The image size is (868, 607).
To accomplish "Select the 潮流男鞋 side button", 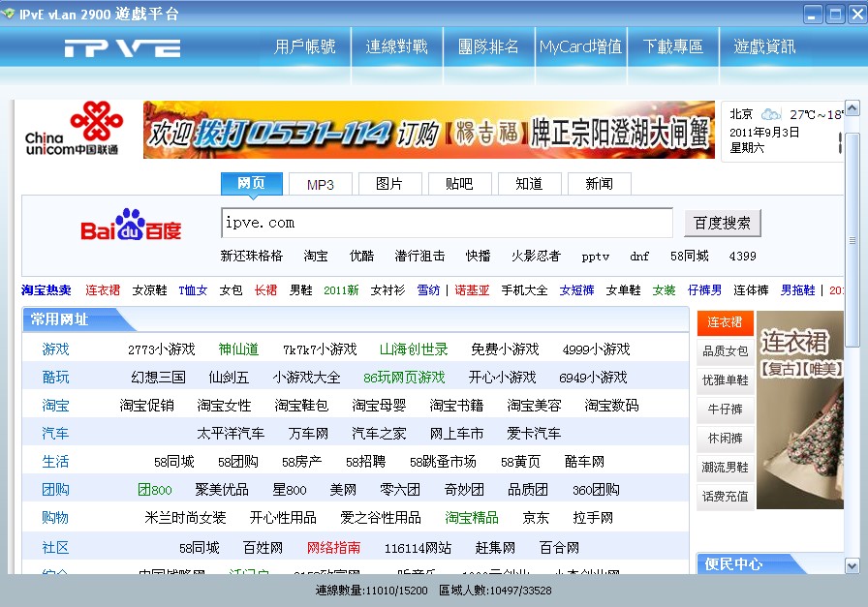I will click(x=726, y=468).
